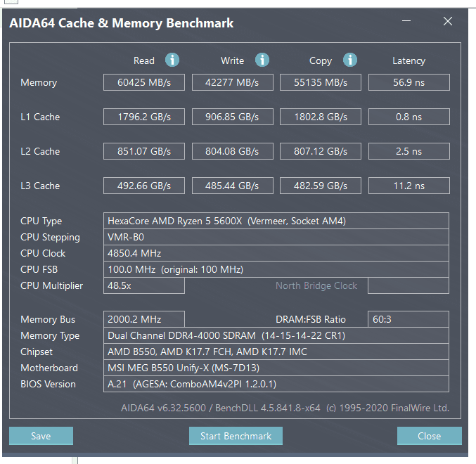Viewport: 476px width, 464px height.
Task: Close the benchmark dialog via Close button
Action: [429, 436]
